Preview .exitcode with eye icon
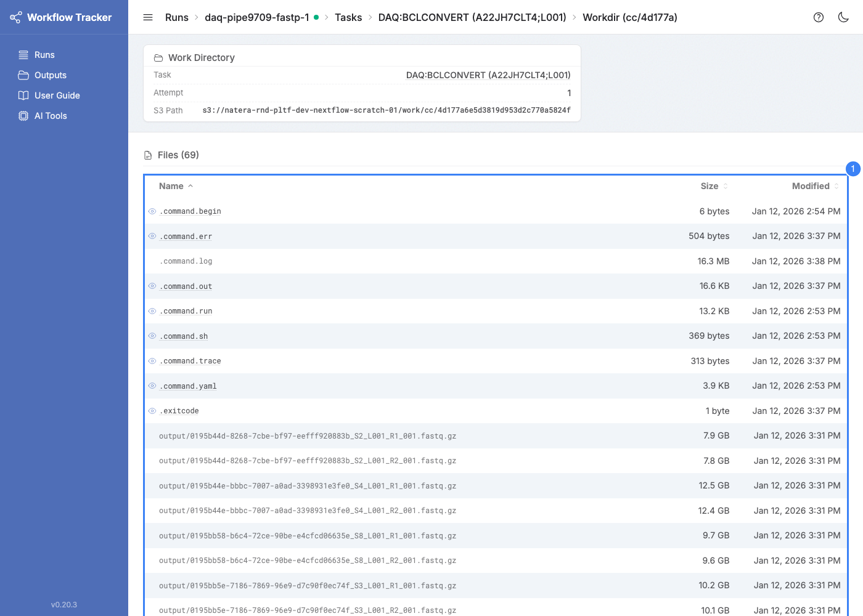Viewport: 863px width, 616px height. [x=152, y=411]
